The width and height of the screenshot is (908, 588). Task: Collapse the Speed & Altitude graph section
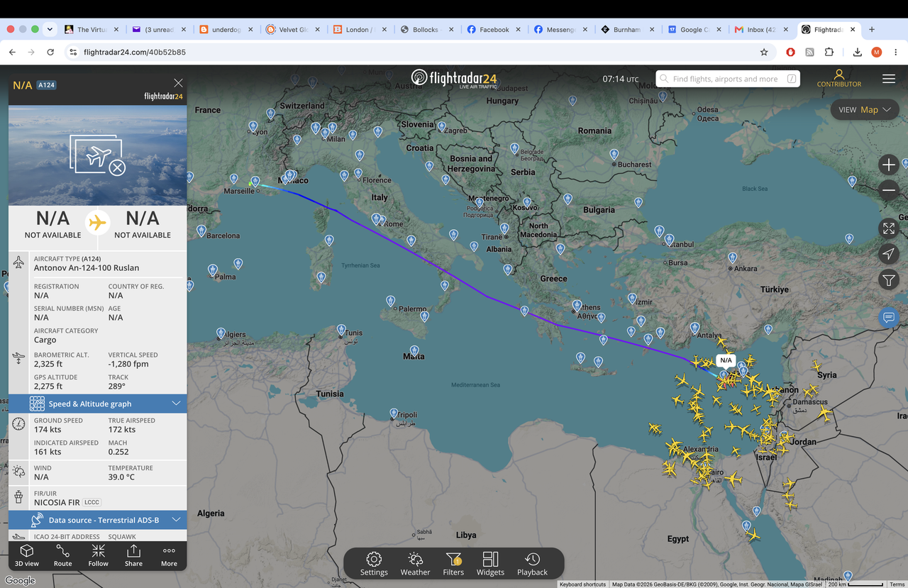coord(98,404)
